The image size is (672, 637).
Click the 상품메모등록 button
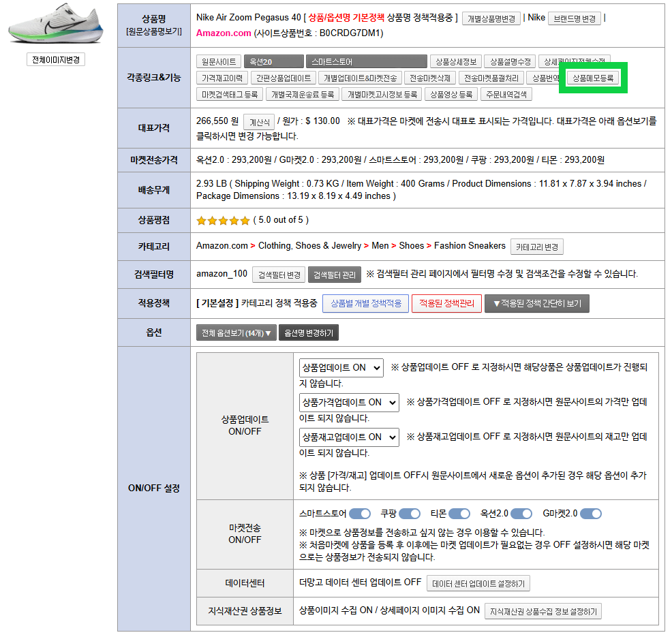click(x=593, y=78)
